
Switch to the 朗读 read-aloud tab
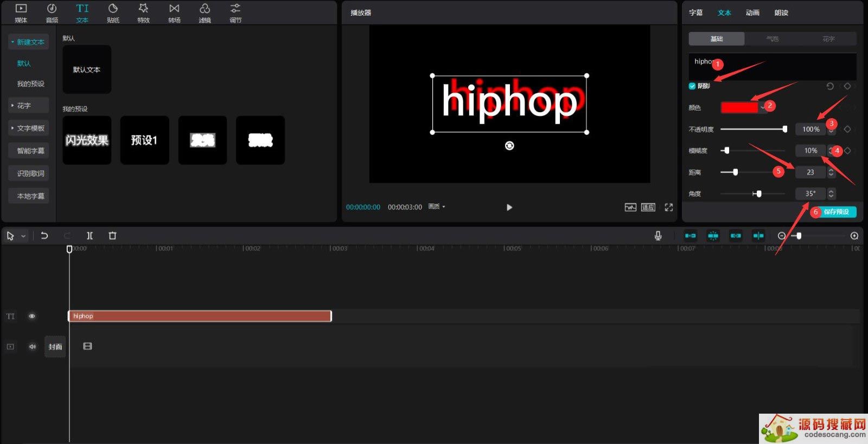click(x=781, y=13)
